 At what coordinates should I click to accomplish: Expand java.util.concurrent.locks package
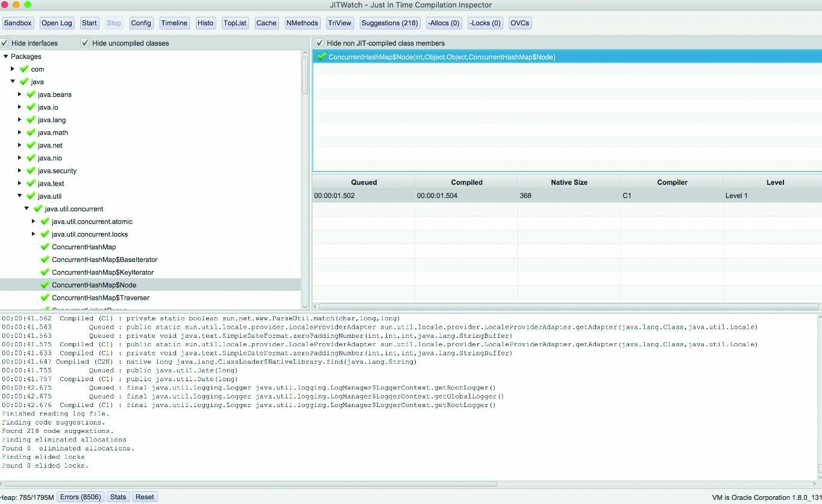coord(34,234)
